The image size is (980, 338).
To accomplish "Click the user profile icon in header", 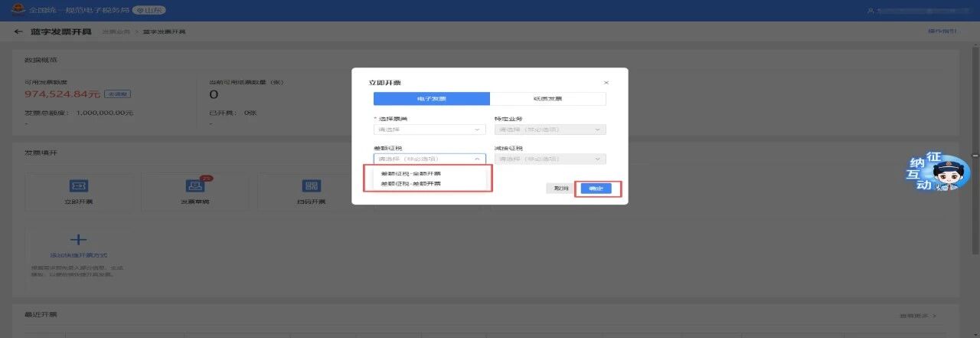I will pos(871,11).
